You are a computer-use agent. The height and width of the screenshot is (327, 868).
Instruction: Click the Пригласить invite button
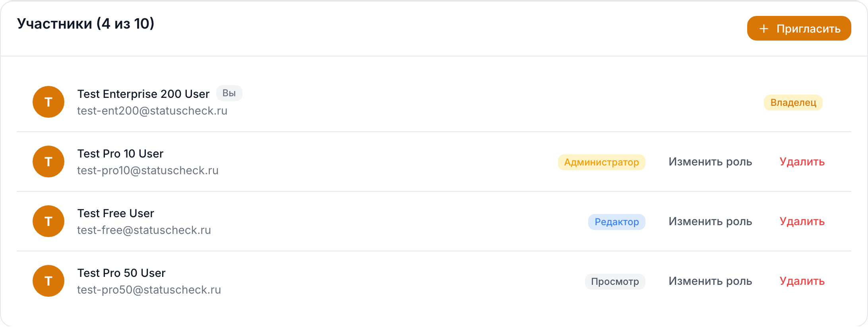(x=799, y=29)
